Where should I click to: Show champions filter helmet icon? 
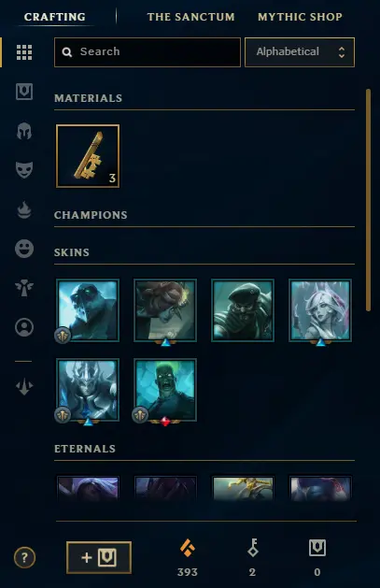(x=24, y=131)
